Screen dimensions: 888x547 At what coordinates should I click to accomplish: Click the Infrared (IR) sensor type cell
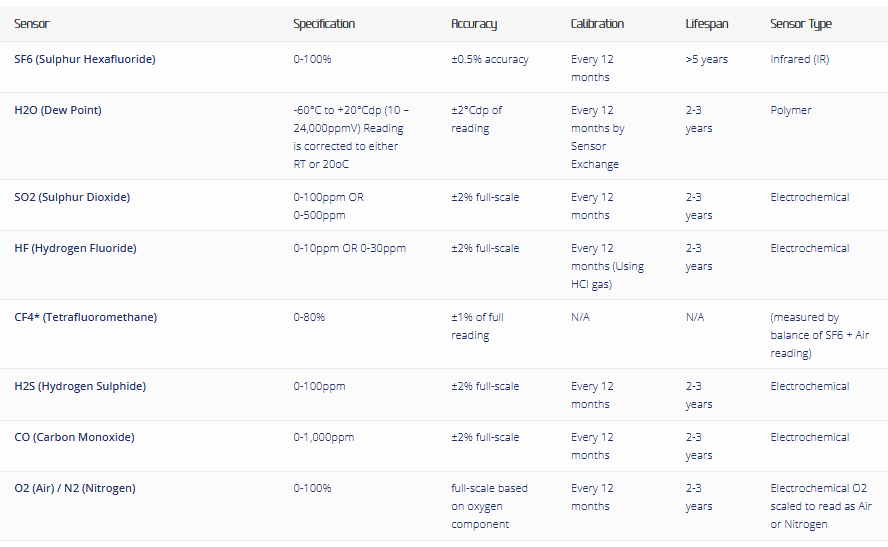pyautogui.click(x=799, y=59)
